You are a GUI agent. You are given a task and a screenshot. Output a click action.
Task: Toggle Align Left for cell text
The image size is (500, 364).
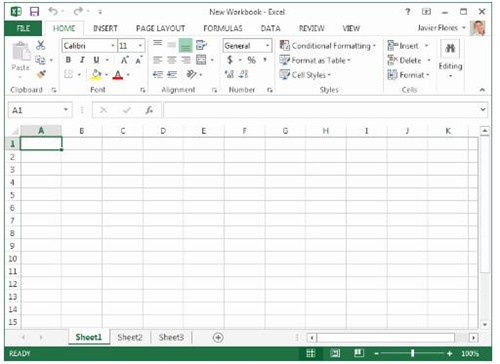157,60
